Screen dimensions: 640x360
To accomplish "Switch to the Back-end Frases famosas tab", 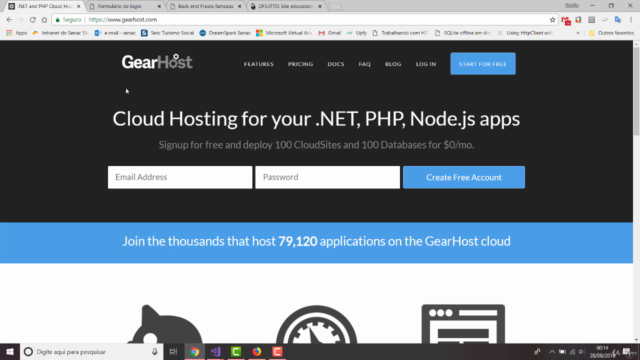I will [205, 7].
